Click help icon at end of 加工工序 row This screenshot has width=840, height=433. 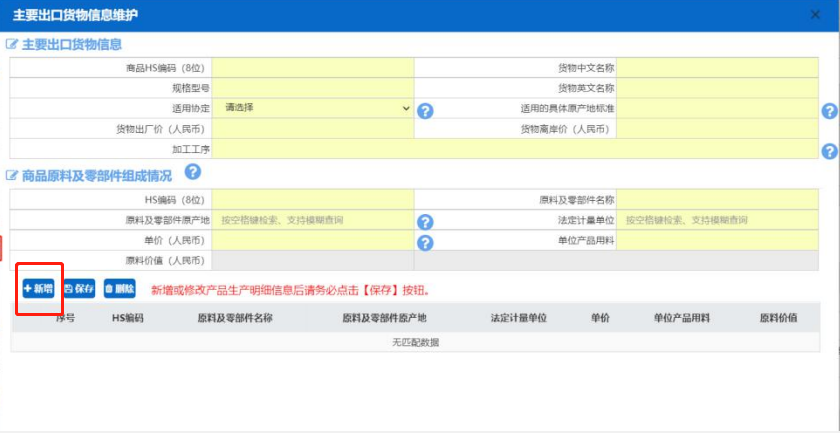829,151
